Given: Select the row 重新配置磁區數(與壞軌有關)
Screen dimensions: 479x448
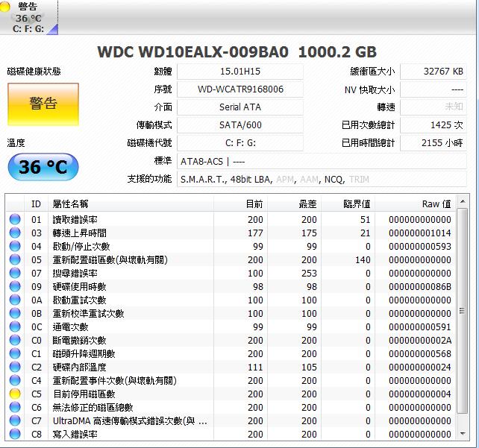Looking at the screenshot, I should (231, 259).
